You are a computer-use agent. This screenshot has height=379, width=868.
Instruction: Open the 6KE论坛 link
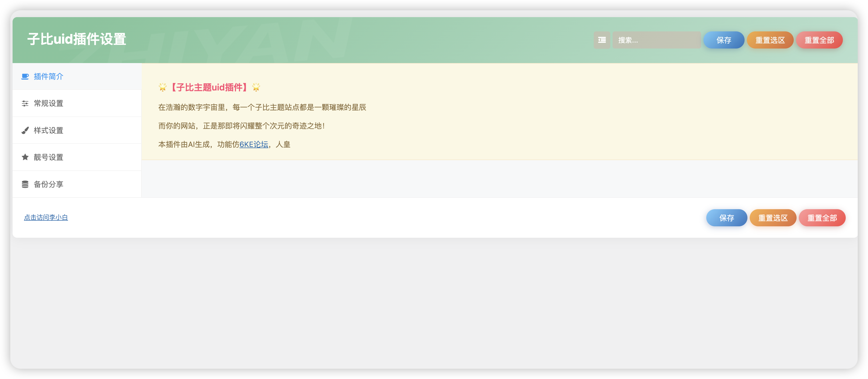253,145
